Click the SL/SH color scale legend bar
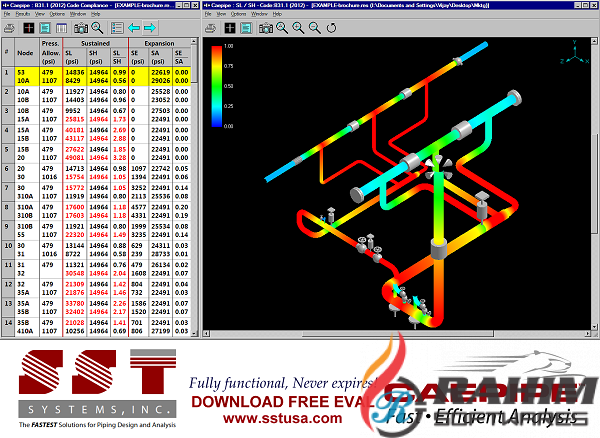The width and height of the screenshot is (600, 438). point(217,86)
